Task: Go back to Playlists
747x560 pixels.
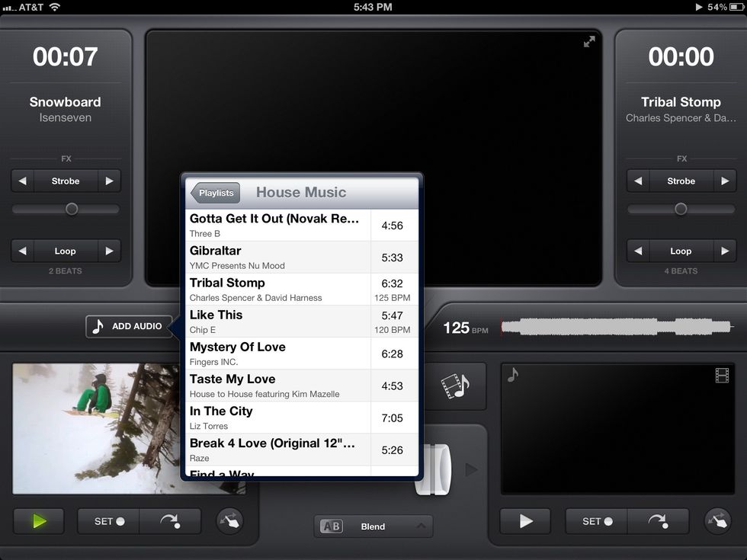Action: (215, 193)
